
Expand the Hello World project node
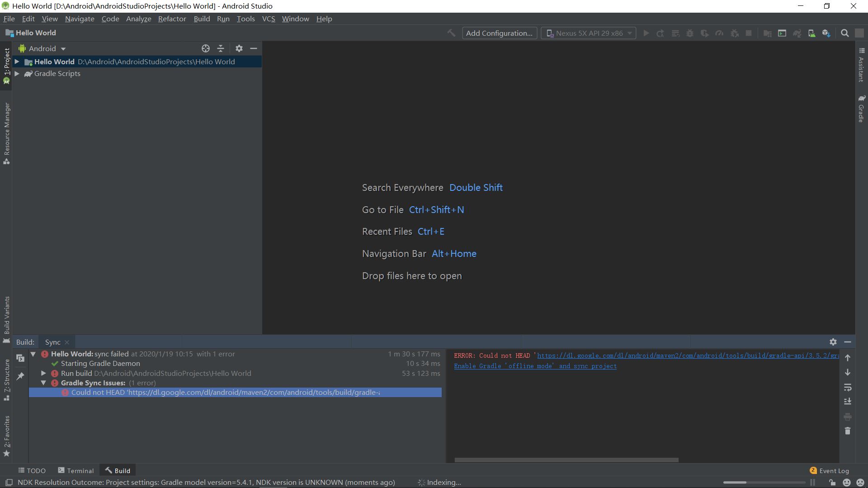point(17,62)
